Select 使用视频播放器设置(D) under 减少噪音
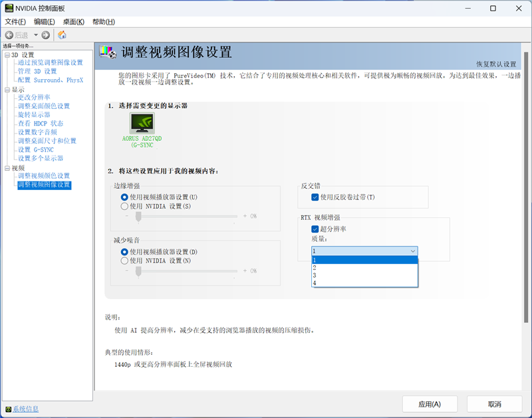The image size is (532, 418). (x=124, y=251)
